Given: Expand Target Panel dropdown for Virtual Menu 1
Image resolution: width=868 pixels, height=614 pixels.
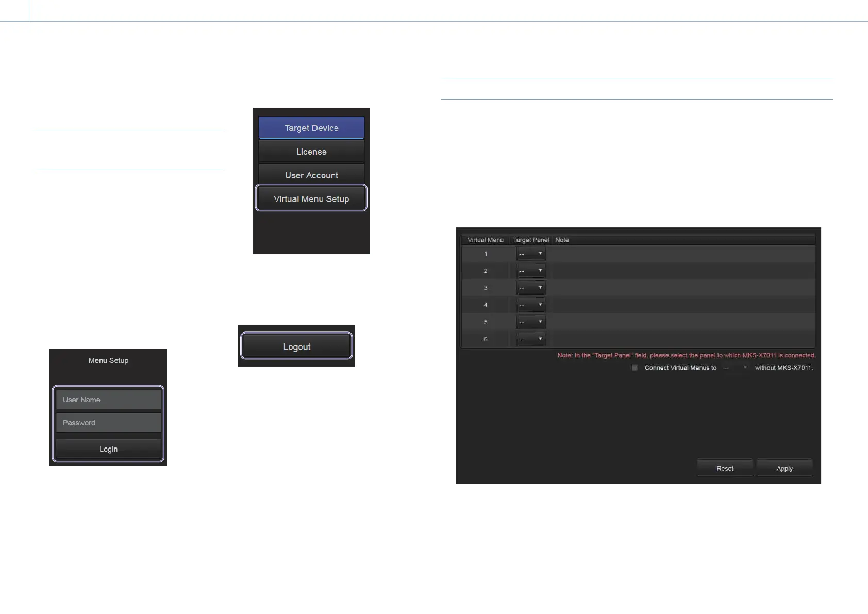Looking at the screenshot, I should pos(531,254).
